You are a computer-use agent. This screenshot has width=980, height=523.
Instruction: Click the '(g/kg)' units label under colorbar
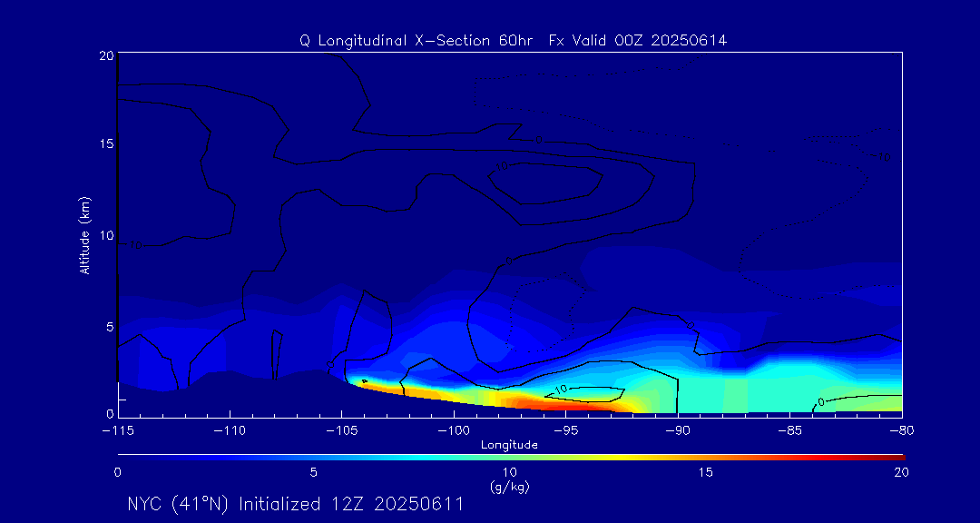[x=509, y=486]
